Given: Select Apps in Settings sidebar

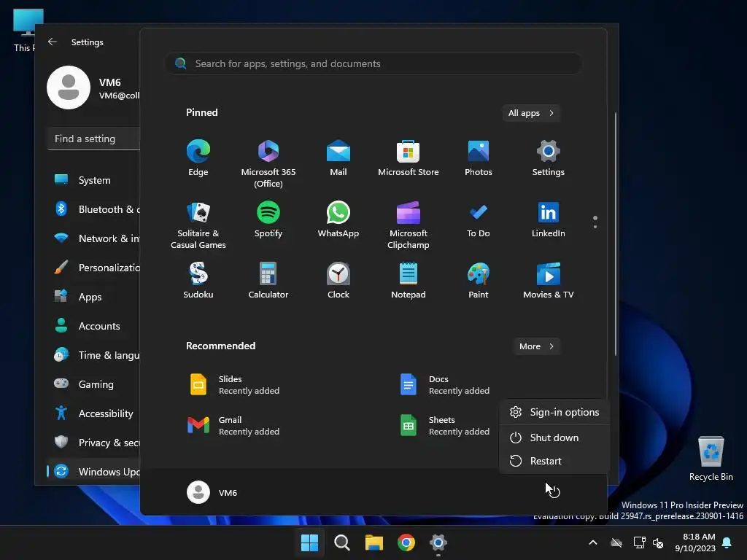Looking at the screenshot, I should tap(94, 297).
